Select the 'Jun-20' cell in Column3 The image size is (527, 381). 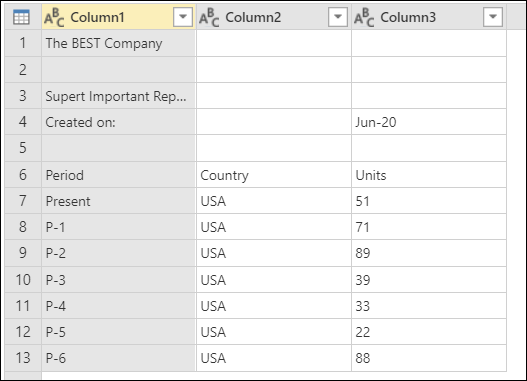429,122
